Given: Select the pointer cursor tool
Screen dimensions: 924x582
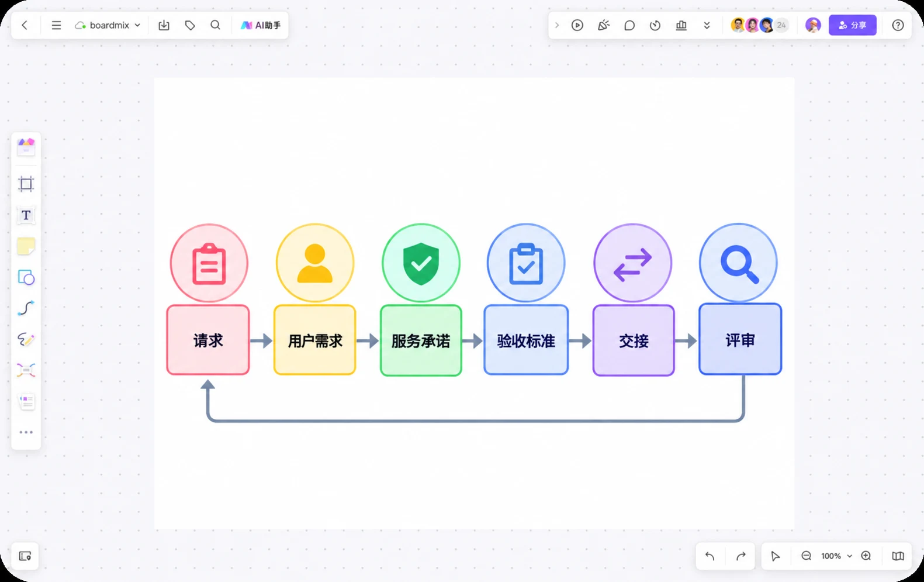Looking at the screenshot, I should tap(776, 556).
